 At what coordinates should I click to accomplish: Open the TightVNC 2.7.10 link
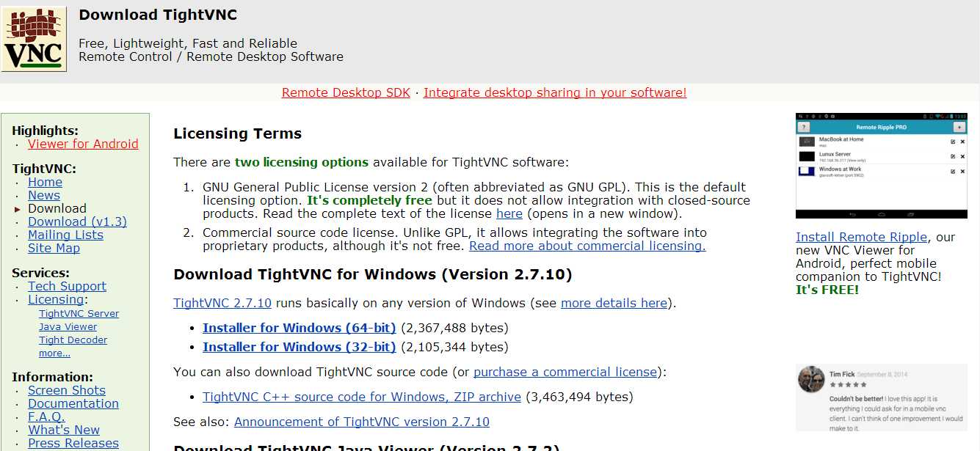[x=222, y=303]
